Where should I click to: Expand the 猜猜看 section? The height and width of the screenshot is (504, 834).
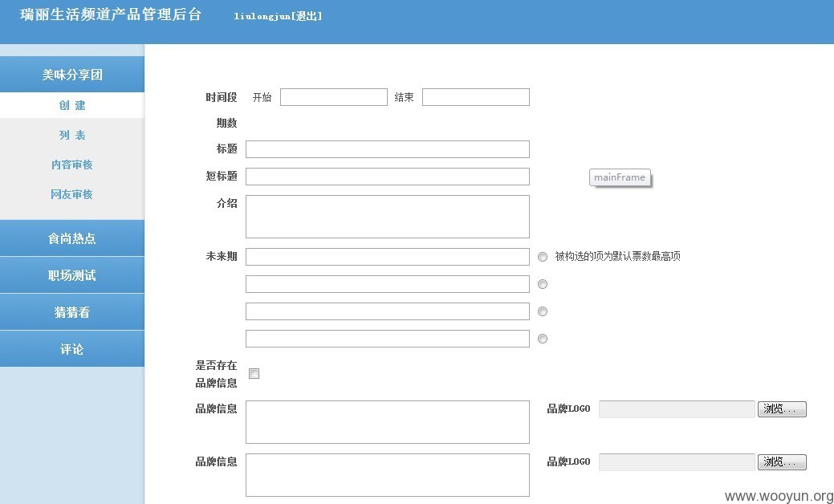pyautogui.click(x=71, y=312)
